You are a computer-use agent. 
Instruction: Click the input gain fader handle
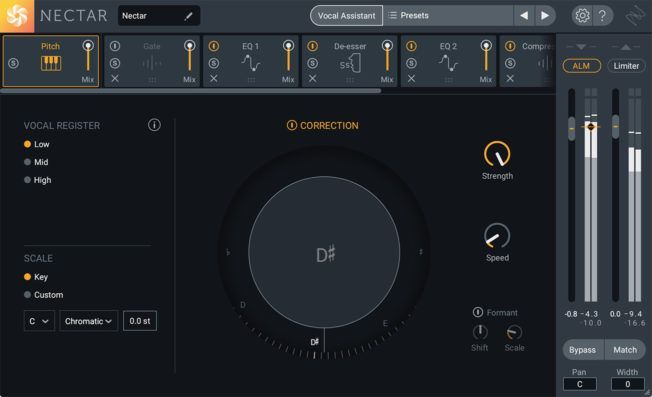coord(572,128)
